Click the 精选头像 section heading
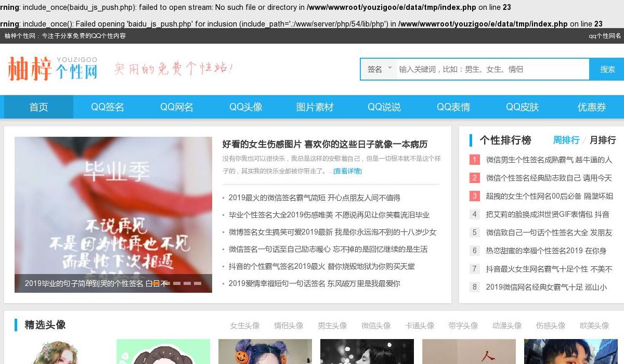This screenshot has height=364, width=624. [45, 325]
